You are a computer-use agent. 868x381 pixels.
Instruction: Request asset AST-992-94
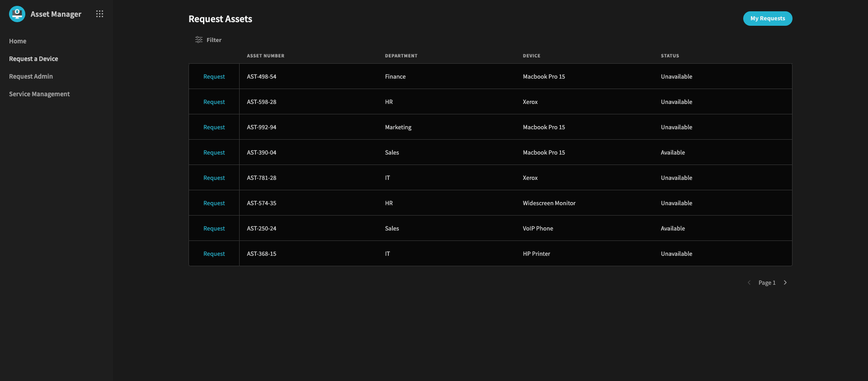214,127
